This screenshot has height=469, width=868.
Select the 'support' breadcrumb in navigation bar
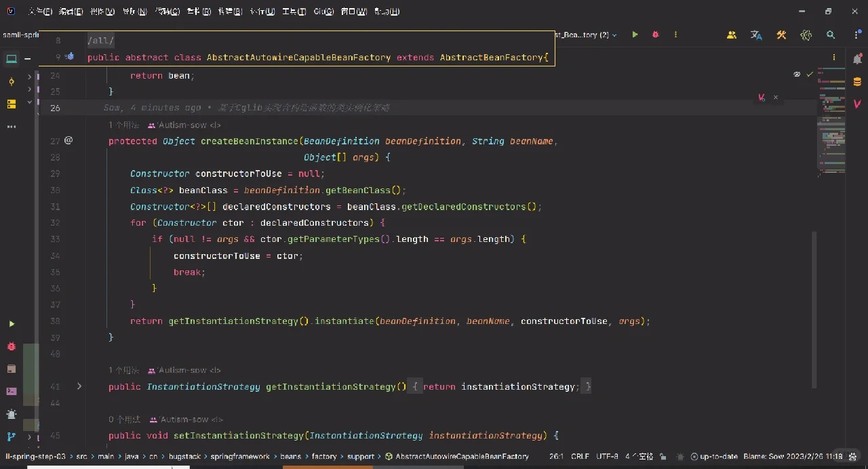(361, 457)
